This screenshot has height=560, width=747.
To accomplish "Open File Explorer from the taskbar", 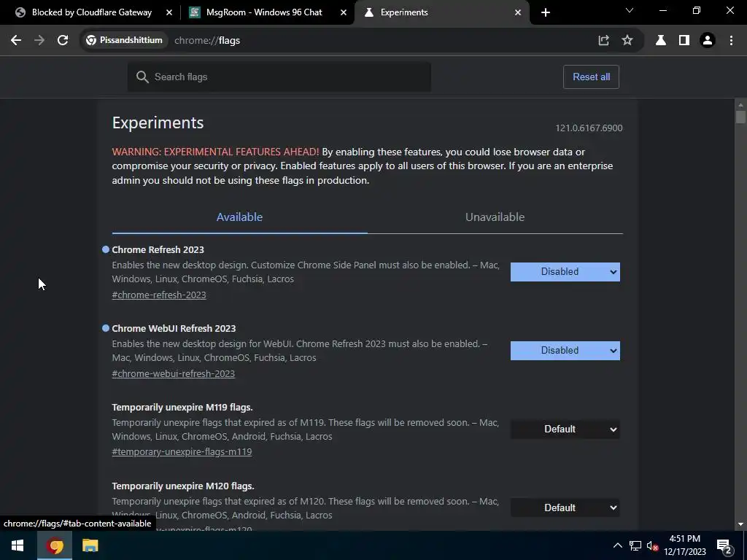I will click(x=90, y=545).
